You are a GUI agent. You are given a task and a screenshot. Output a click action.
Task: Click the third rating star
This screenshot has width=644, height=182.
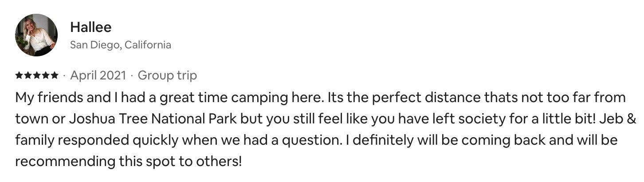[37, 76]
